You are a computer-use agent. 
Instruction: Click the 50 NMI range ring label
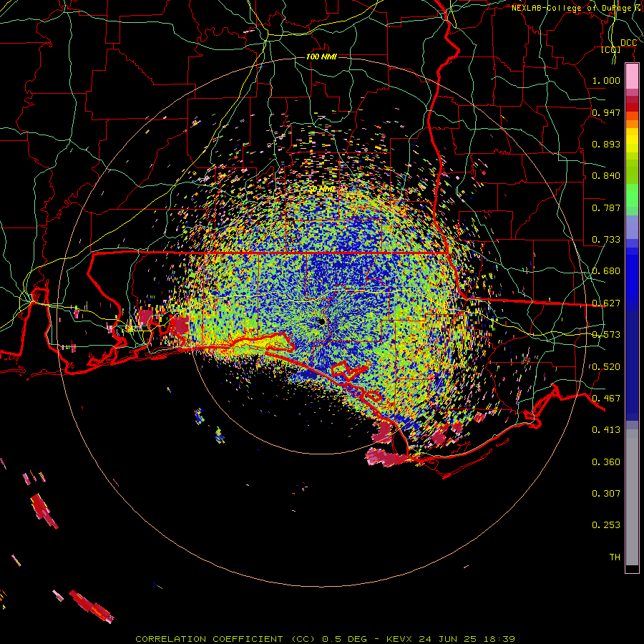pos(321,190)
